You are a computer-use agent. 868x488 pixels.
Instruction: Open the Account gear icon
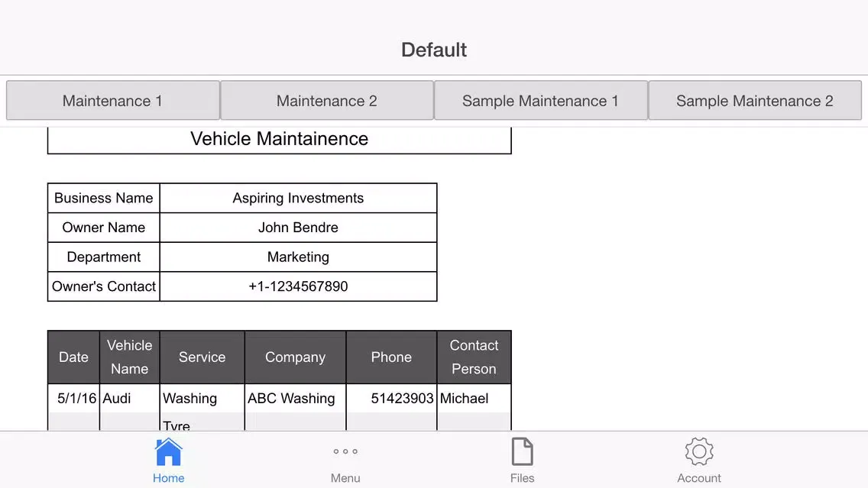tap(698, 451)
